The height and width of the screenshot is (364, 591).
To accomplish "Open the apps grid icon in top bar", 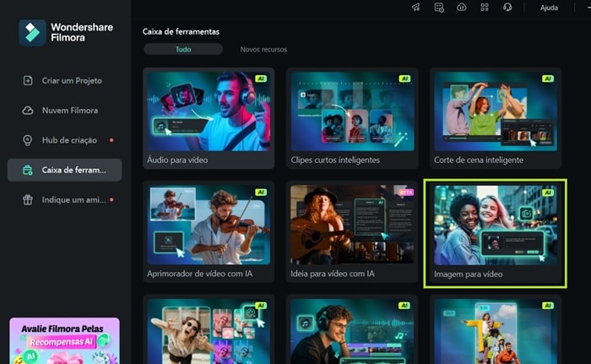I will (x=485, y=7).
